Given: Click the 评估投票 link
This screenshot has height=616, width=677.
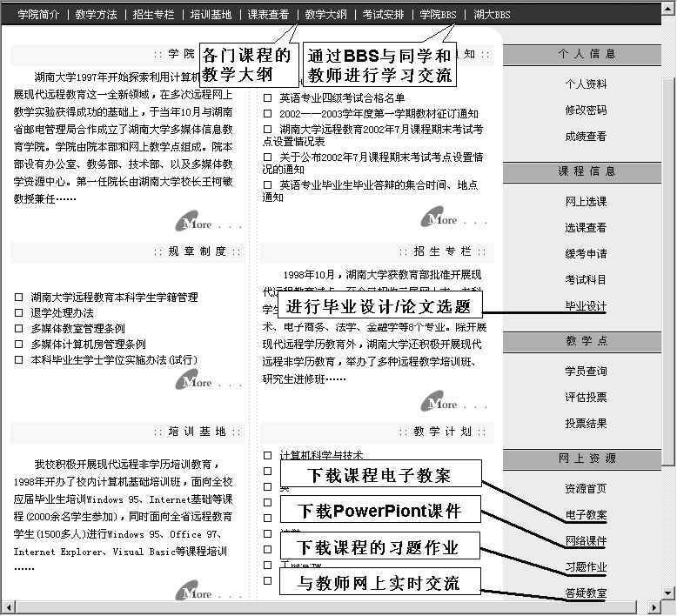Looking at the screenshot, I should (x=586, y=397).
